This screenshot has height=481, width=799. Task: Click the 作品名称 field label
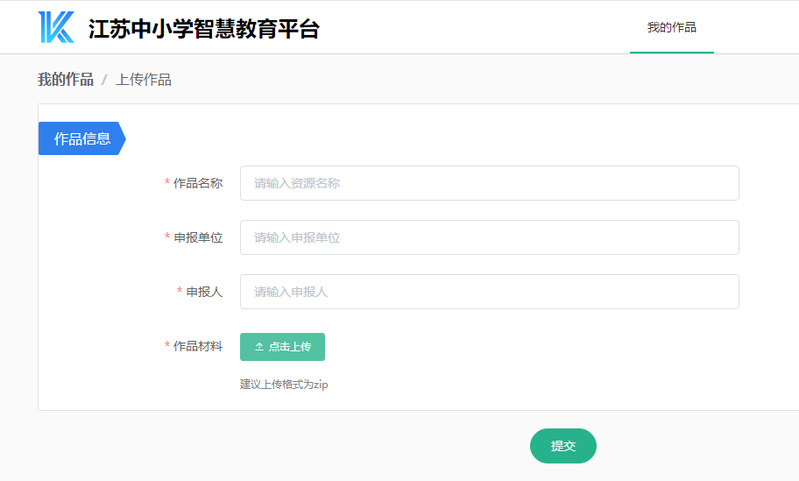click(198, 183)
